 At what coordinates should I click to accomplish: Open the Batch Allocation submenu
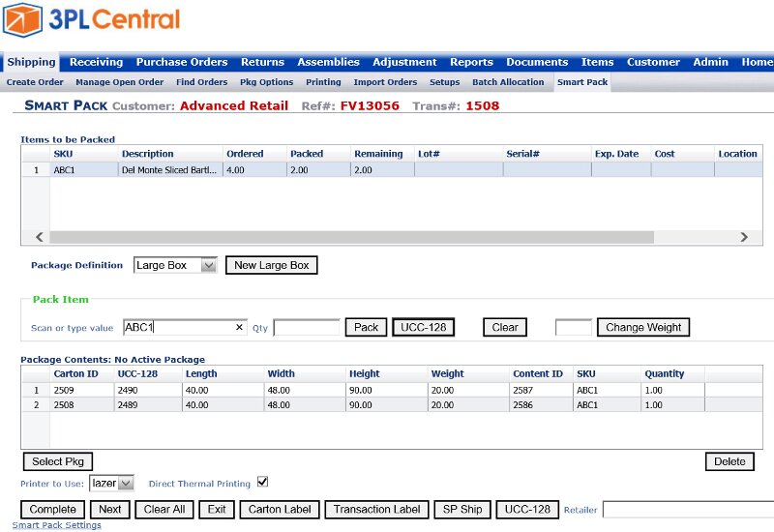point(508,82)
